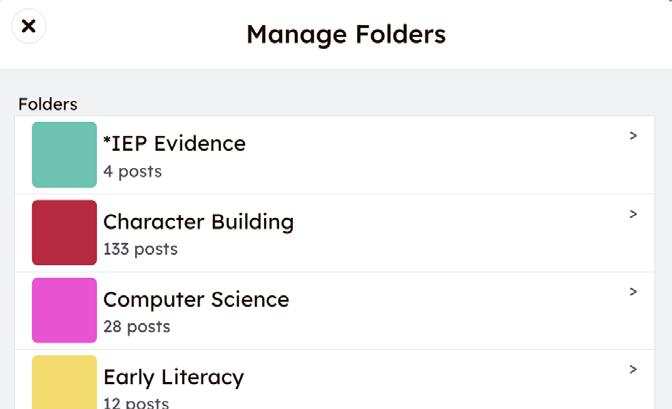Choose the Computer Science folder label

(196, 299)
